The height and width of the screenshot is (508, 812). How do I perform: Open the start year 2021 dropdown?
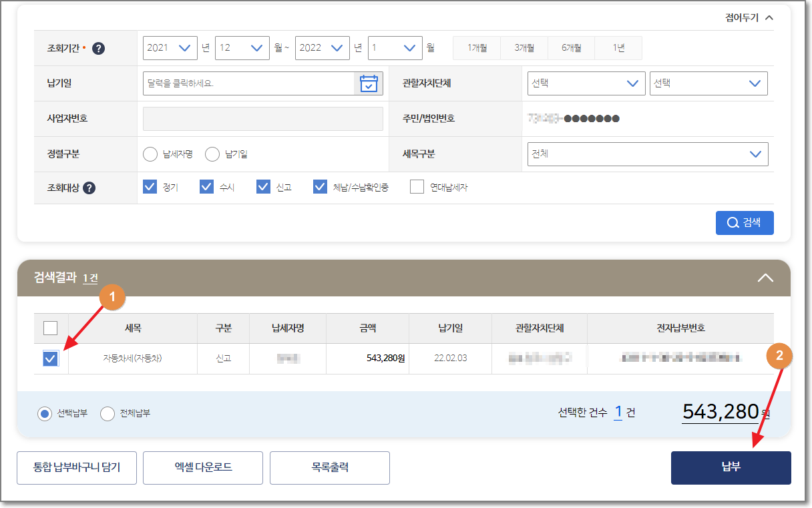point(170,47)
